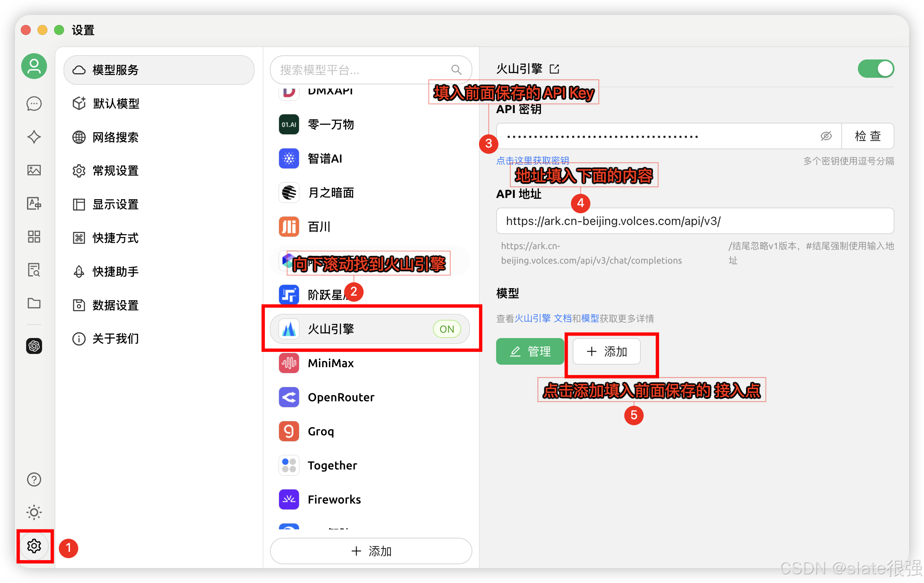Show the hidden API key eye icon
The height and width of the screenshot is (583, 924).
[x=826, y=136]
